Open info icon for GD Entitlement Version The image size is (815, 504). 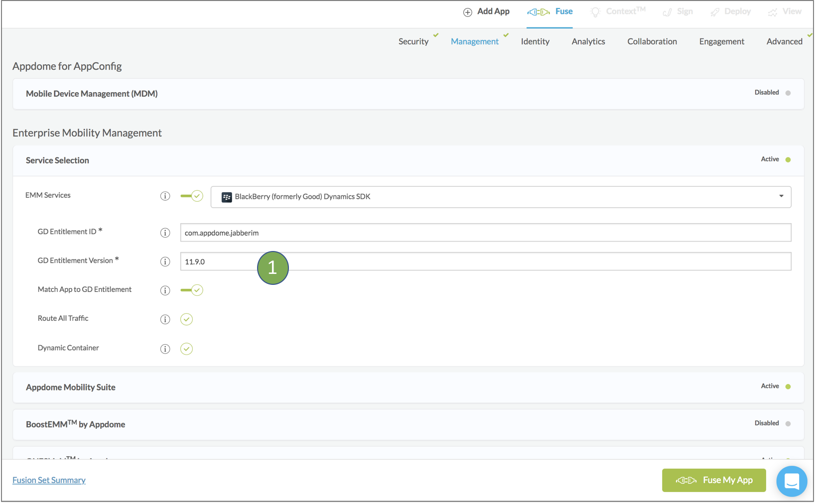tap(165, 261)
